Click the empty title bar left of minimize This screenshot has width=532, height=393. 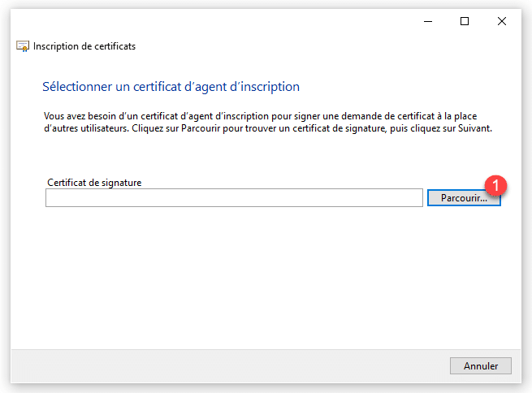tap(244, 22)
